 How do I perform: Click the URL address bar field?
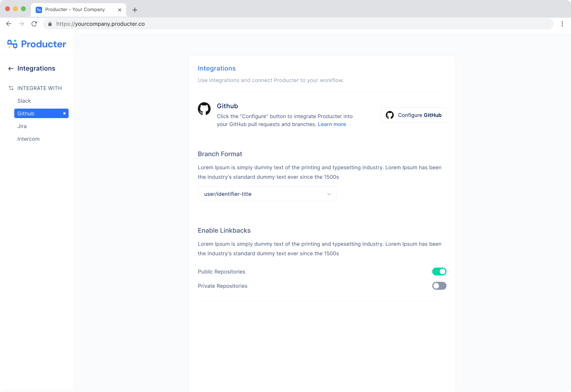tap(298, 24)
